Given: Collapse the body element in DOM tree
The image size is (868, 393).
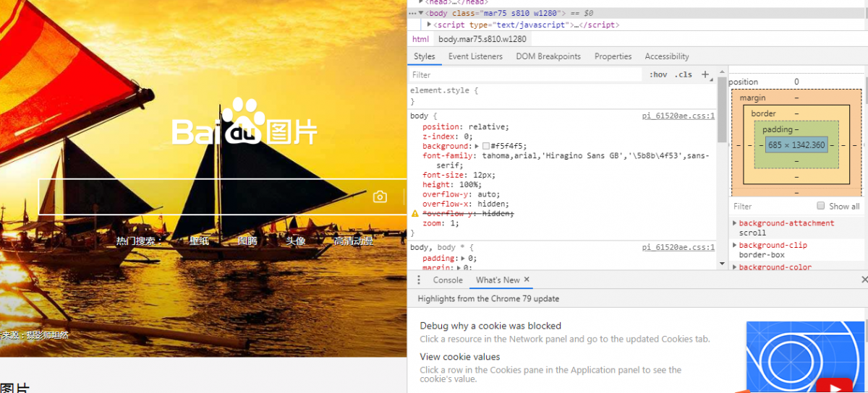Looking at the screenshot, I should tap(421, 13).
